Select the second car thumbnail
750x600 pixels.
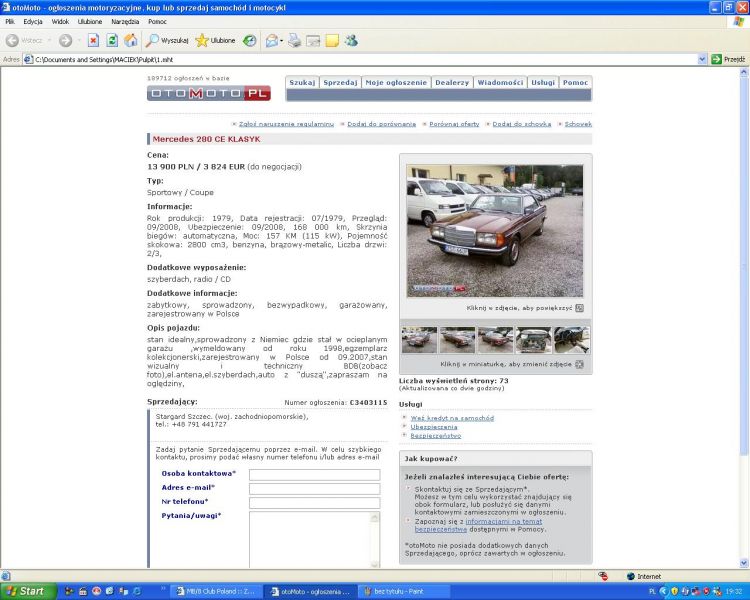457,340
